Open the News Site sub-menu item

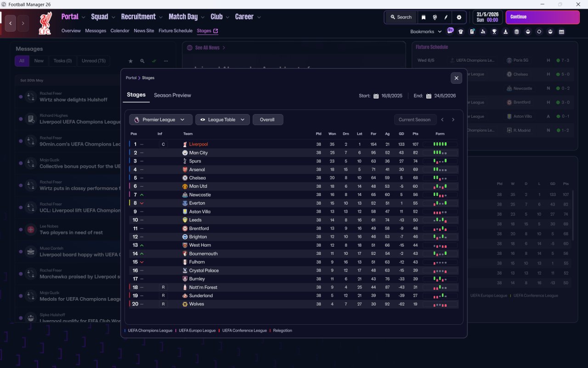(x=144, y=31)
